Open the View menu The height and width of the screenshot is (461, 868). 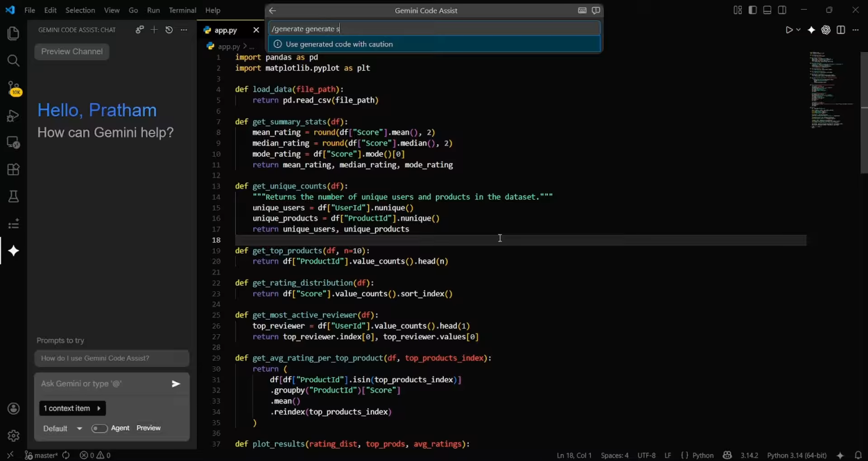click(112, 10)
